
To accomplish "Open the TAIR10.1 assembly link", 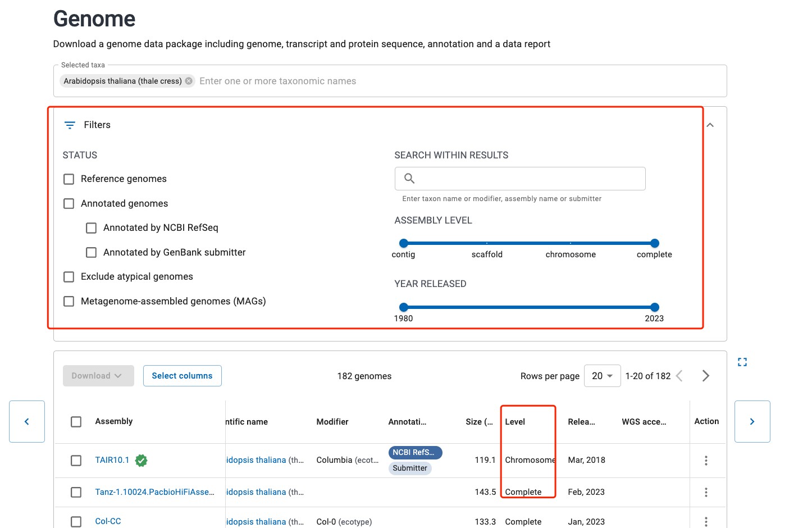I will click(112, 460).
